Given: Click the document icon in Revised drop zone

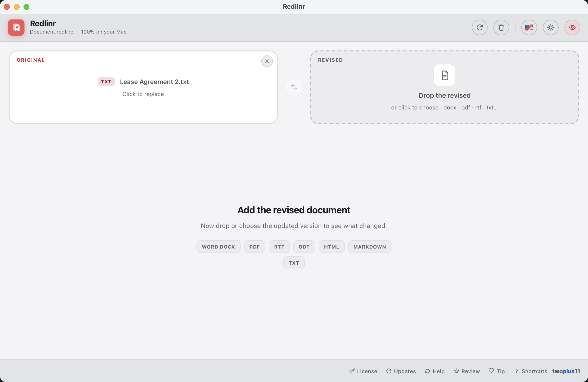Looking at the screenshot, I should coord(445,75).
